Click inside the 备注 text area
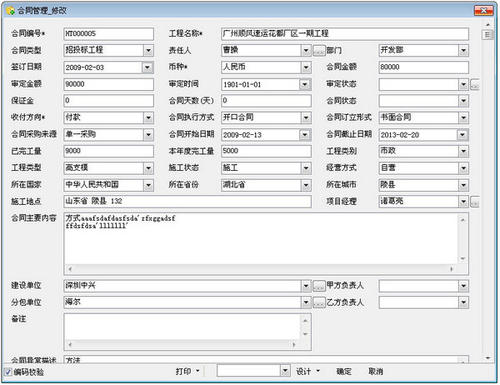The height and width of the screenshot is (385, 500). pos(183,327)
